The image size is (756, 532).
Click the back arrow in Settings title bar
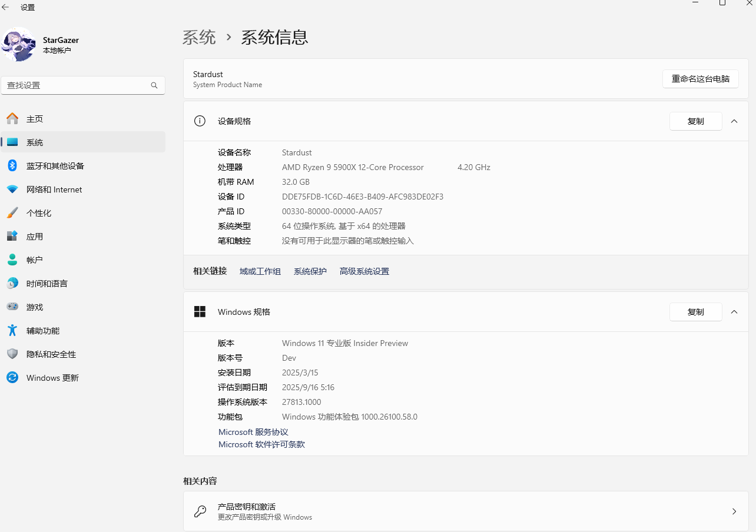click(x=6, y=7)
